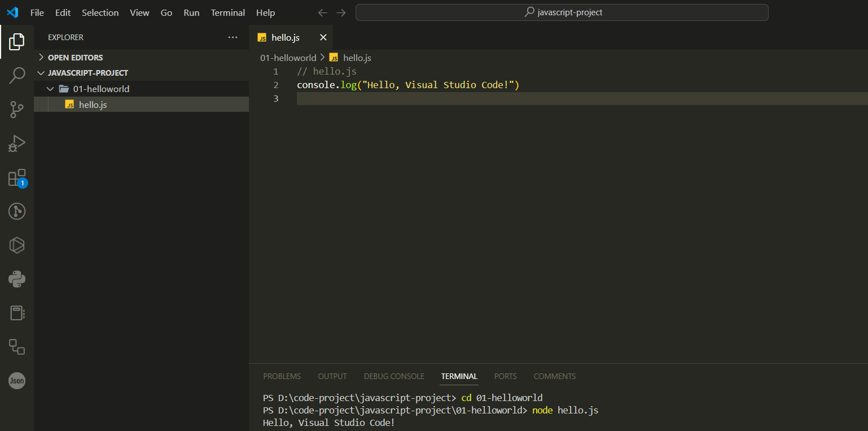This screenshot has height=431, width=868.
Task: Open the Terminal menu
Action: point(228,12)
